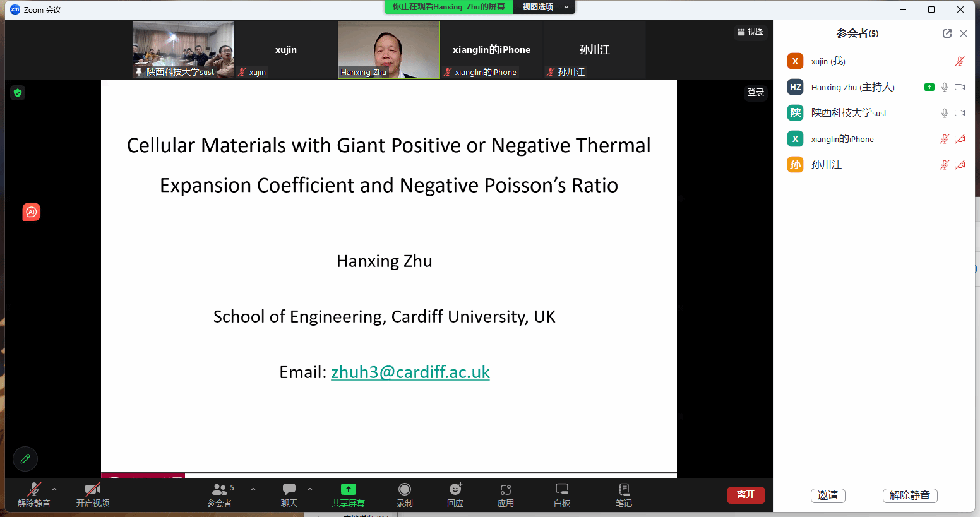Click the share screen icon
980x517 pixels.
click(348, 490)
